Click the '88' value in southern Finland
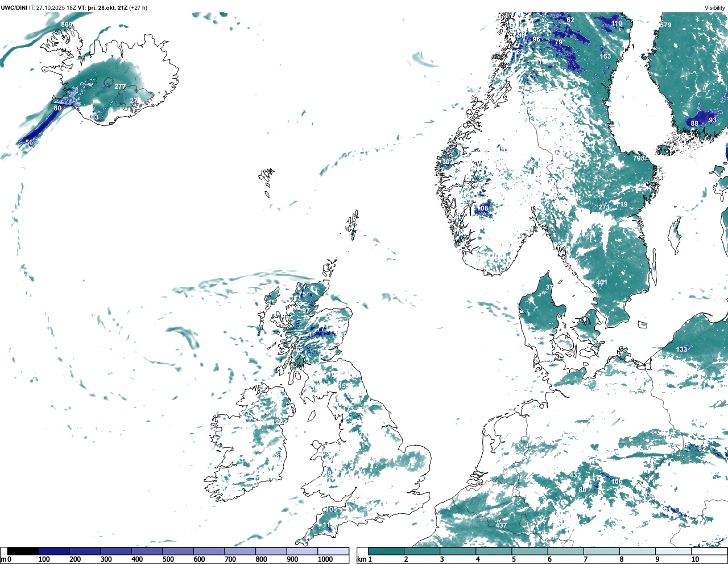Screen dimensions: 728x564 [694, 123]
